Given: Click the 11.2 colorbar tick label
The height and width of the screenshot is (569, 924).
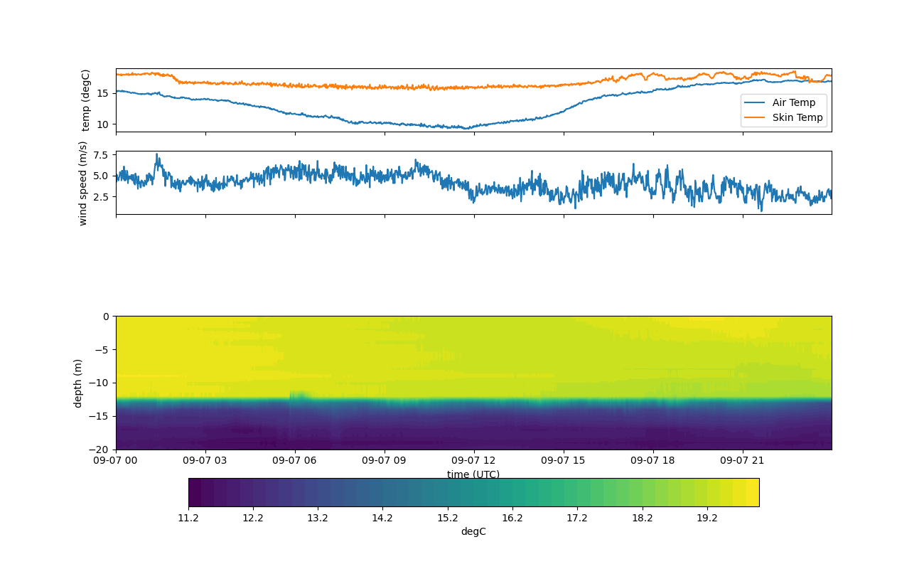Looking at the screenshot, I should tap(188, 518).
